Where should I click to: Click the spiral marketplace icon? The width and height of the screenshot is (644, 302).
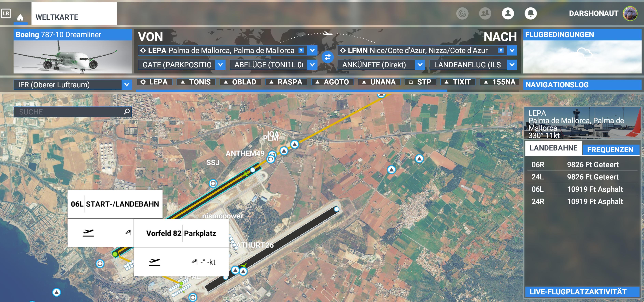tap(462, 13)
